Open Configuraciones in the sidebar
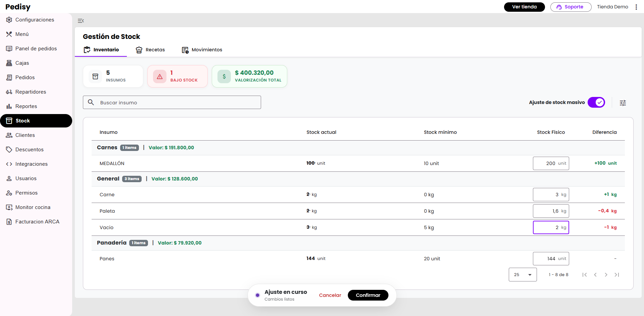644x316 pixels. [x=35, y=20]
